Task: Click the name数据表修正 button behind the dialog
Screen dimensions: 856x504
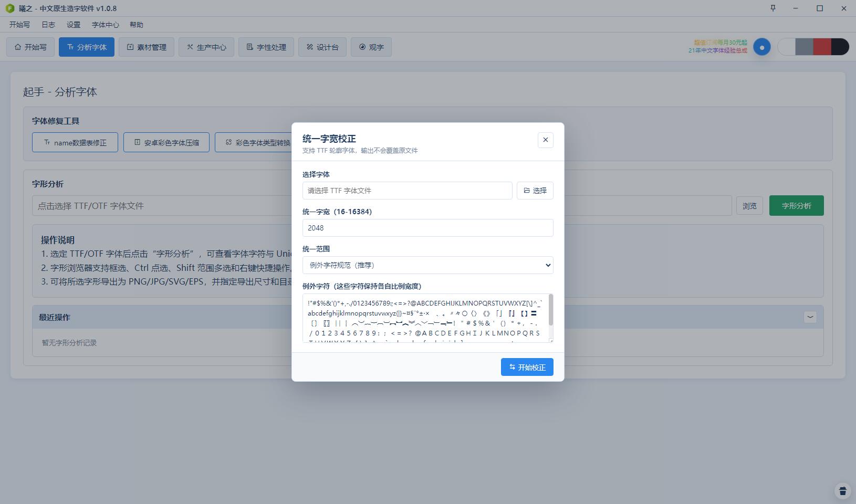Action: tap(75, 142)
